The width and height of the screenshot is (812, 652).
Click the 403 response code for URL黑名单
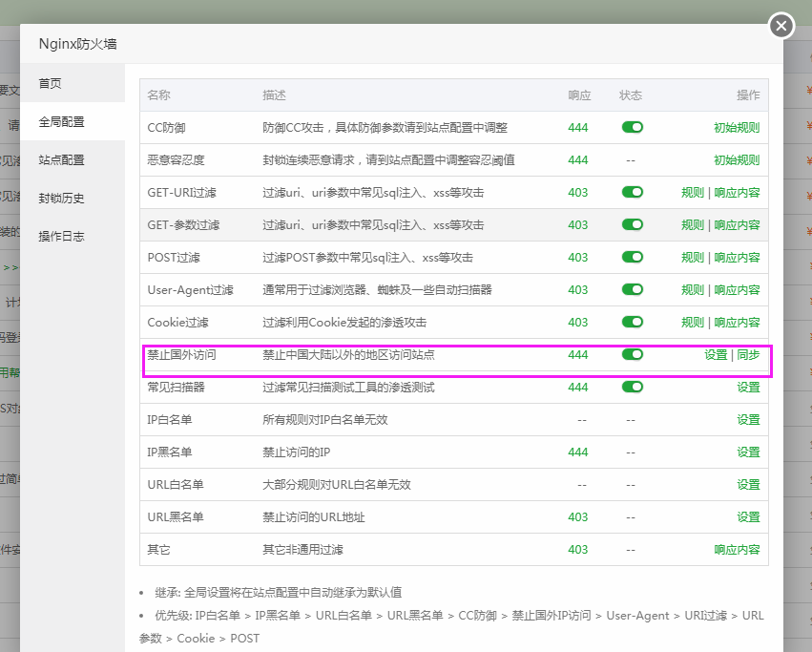pos(578,517)
